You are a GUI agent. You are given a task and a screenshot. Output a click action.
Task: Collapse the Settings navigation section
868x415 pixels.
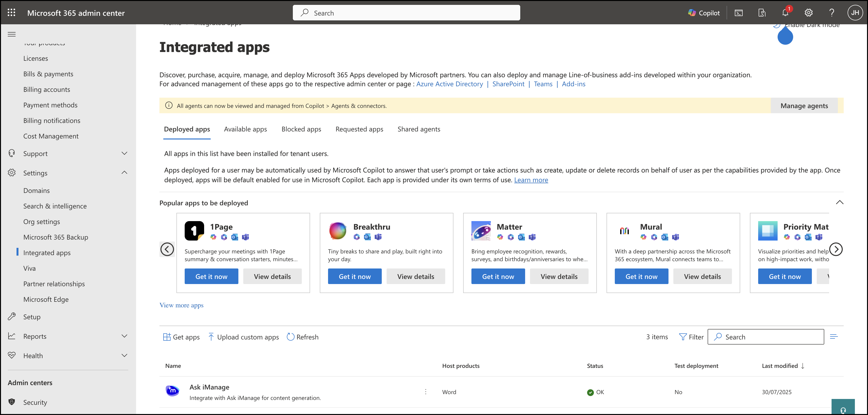[124, 173]
